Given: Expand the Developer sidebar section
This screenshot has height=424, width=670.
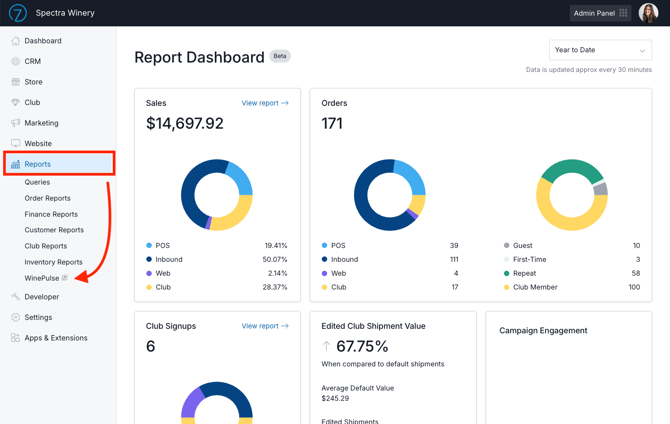Looking at the screenshot, I should click(41, 297).
